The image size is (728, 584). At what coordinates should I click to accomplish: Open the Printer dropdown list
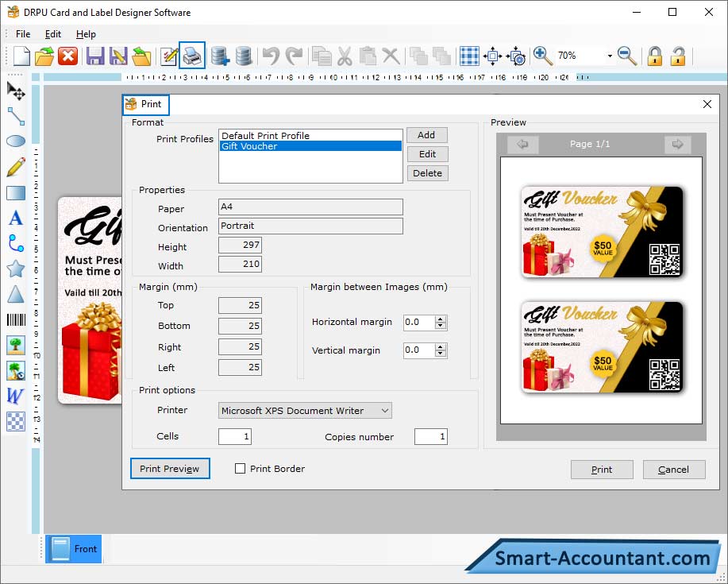point(385,410)
